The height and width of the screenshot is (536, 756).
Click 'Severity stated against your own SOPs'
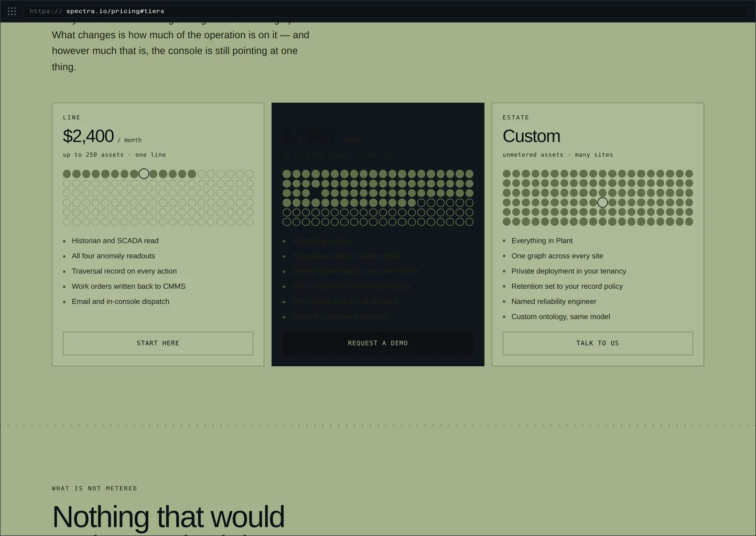coord(355,271)
